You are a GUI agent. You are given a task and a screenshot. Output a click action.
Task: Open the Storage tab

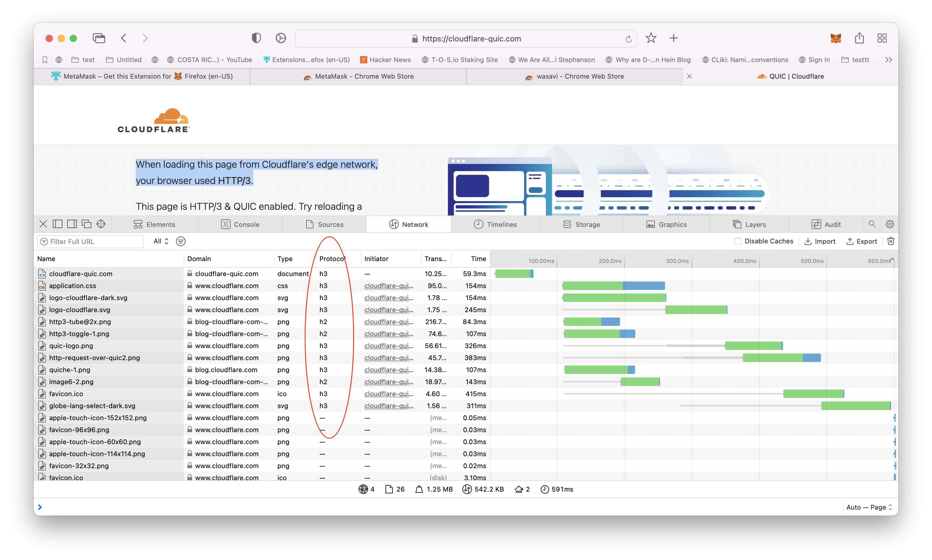tap(581, 224)
